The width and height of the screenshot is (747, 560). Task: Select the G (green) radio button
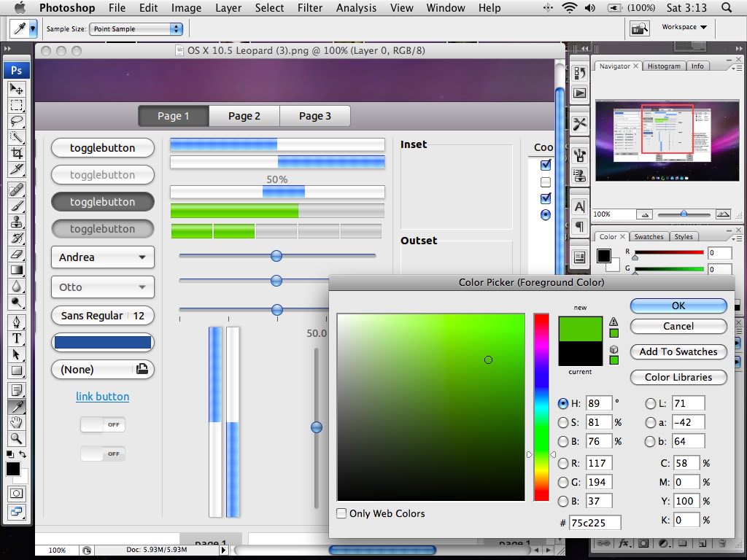point(563,482)
